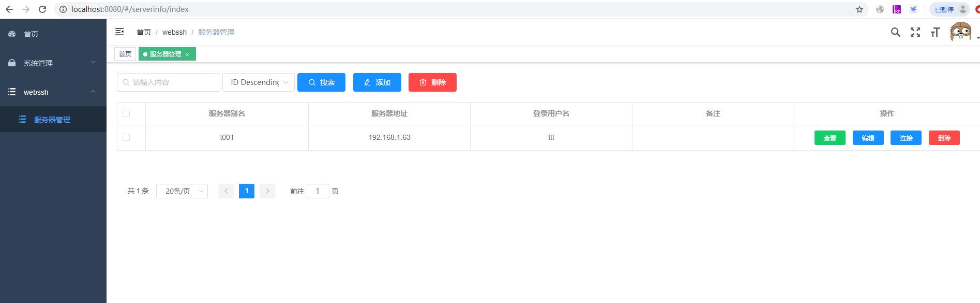The image size is (980, 303).
Task: Open user avatar menu
Action: [961, 32]
